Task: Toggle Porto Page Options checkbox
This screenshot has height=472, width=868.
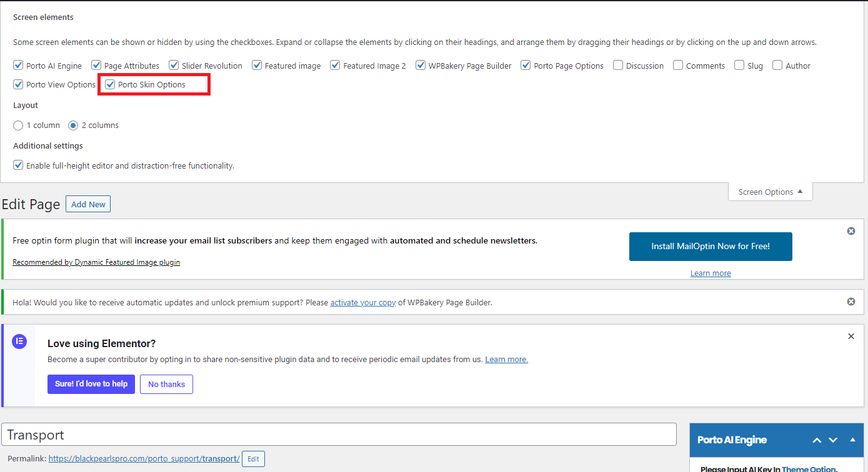Action: point(526,65)
